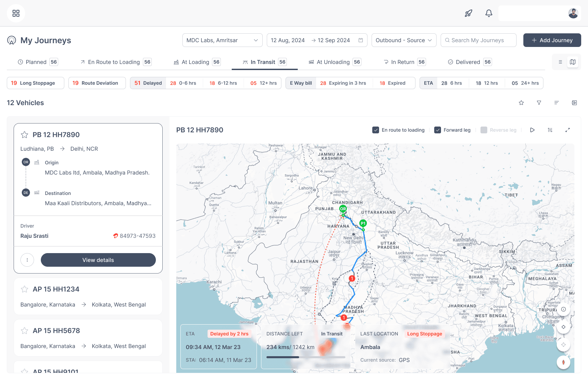This screenshot has width=588, height=380.
Task: Star the PB 12 HH7890 vehicle card
Action: pyautogui.click(x=24, y=135)
